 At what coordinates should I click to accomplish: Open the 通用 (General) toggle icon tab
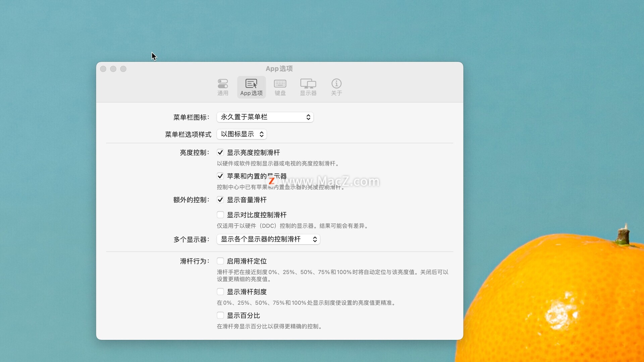223,87
